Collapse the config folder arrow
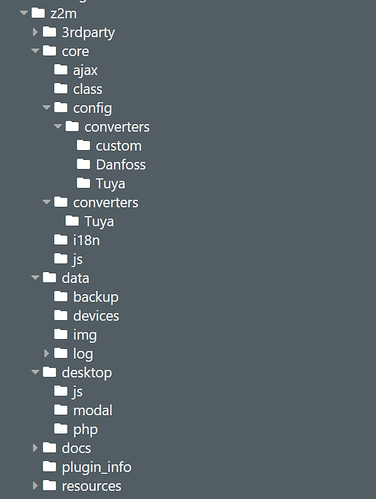The height and width of the screenshot is (499, 376). coord(46,108)
